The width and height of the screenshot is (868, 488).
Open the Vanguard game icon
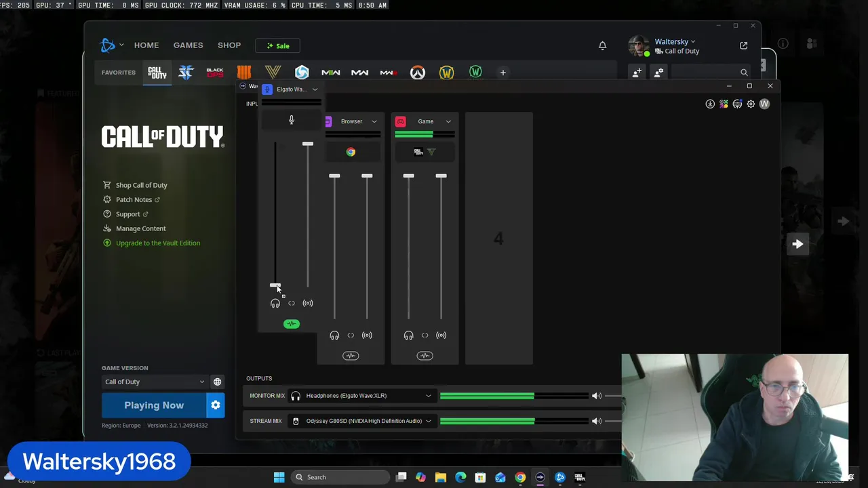(x=273, y=73)
